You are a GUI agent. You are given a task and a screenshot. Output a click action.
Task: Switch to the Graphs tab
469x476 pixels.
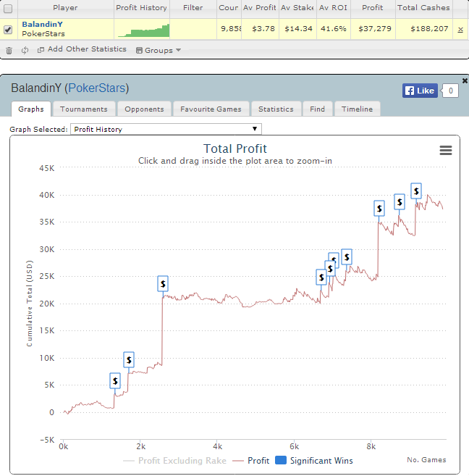pyautogui.click(x=31, y=109)
